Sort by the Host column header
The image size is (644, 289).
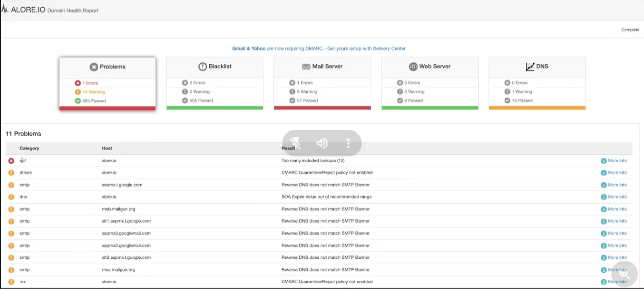(x=107, y=148)
